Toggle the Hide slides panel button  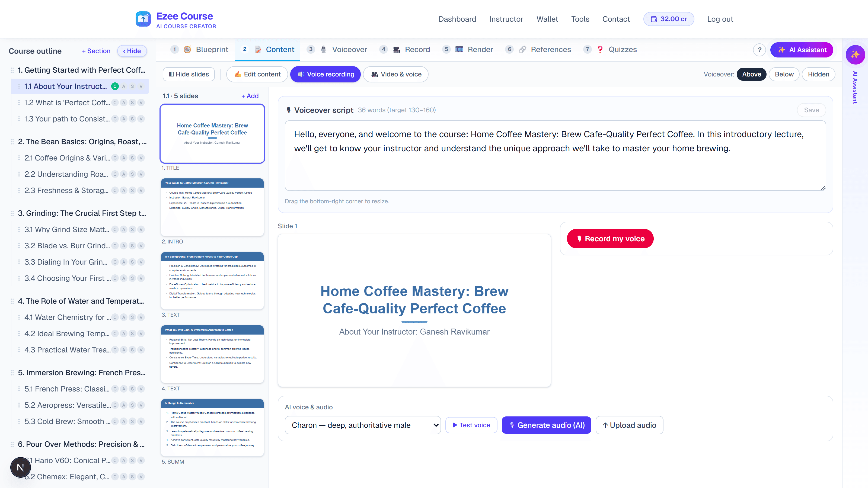tap(189, 74)
